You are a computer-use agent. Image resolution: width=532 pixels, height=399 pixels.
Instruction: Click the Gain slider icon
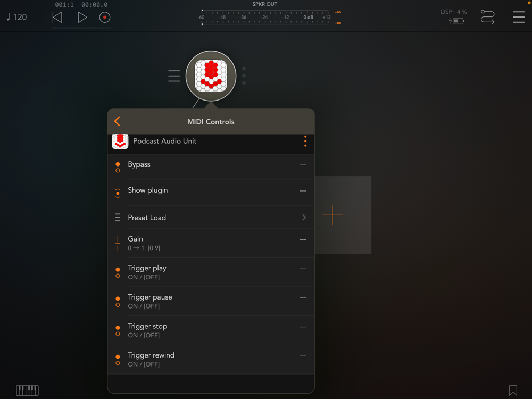(118, 243)
